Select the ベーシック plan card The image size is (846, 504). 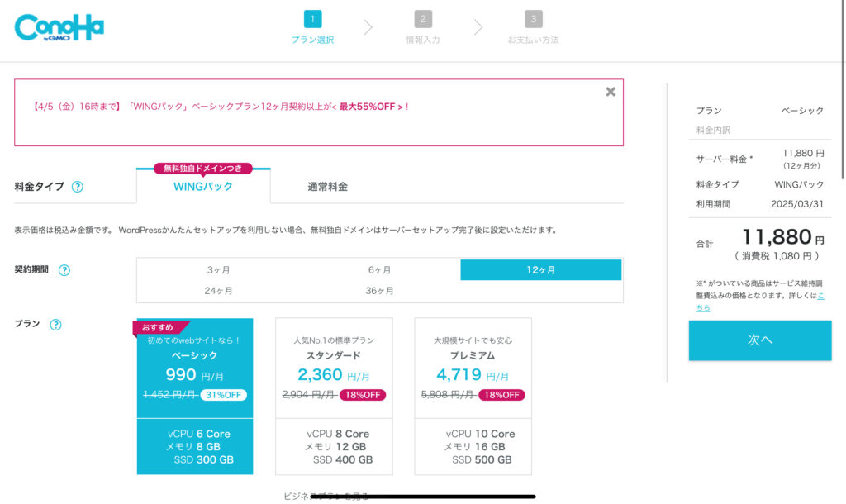pyautogui.click(x=195, y=396)
